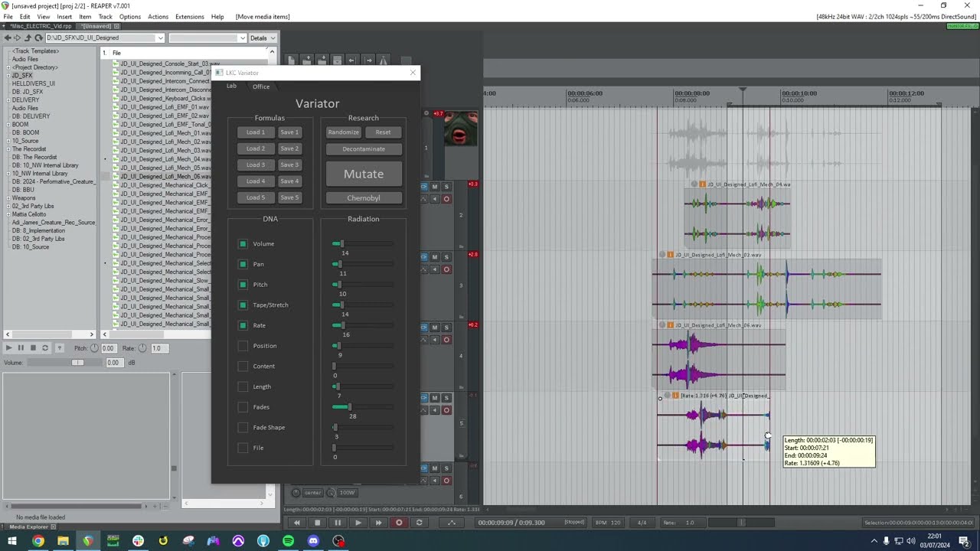Select JD_UI_Designed_Lofi_Mech_06.wav in file list
This screenshot has width=980, height=551.
164,177
